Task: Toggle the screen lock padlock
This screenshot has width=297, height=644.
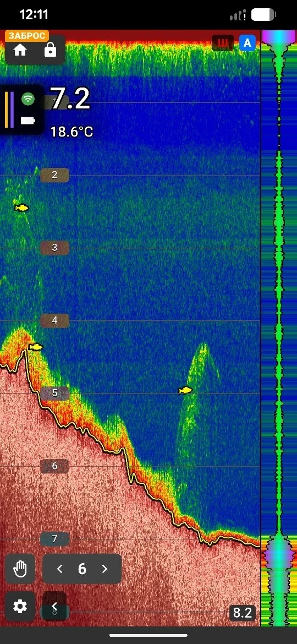Action: [x=50, y=51]
